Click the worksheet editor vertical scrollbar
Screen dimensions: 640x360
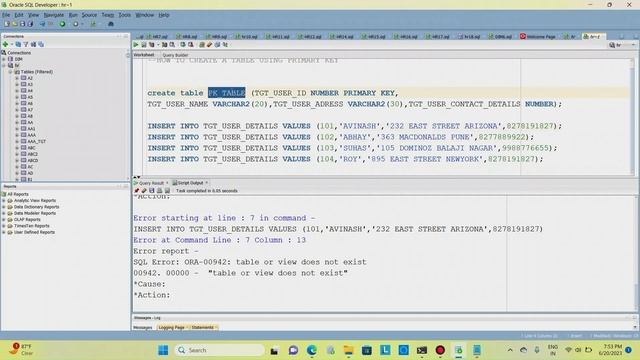633,116
